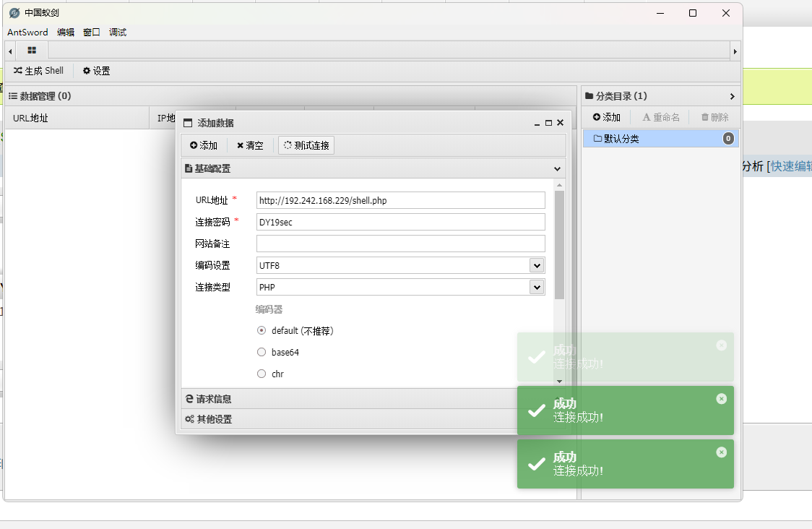Click the 添加 button in 添加数据 dialog

204,145
